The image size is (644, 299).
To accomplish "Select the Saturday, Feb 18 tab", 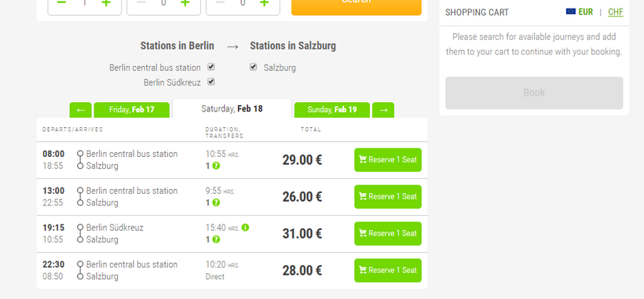I will 232,108.
